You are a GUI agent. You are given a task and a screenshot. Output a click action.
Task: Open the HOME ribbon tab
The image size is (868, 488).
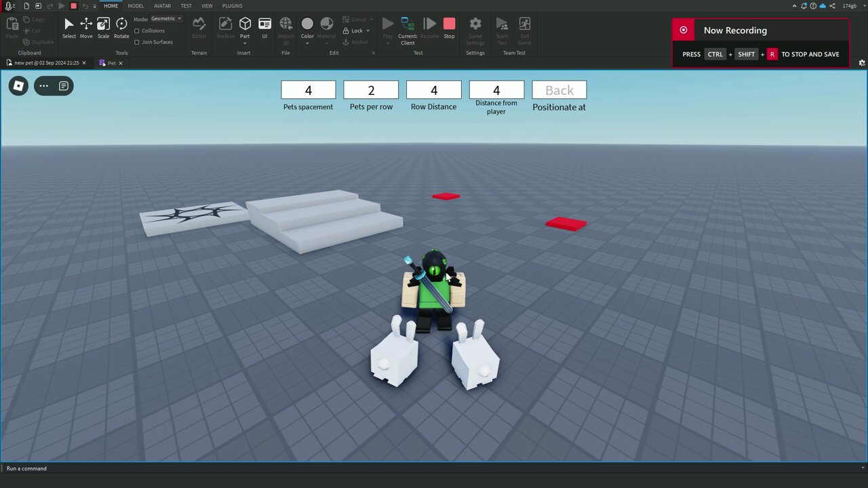point(111,6)
